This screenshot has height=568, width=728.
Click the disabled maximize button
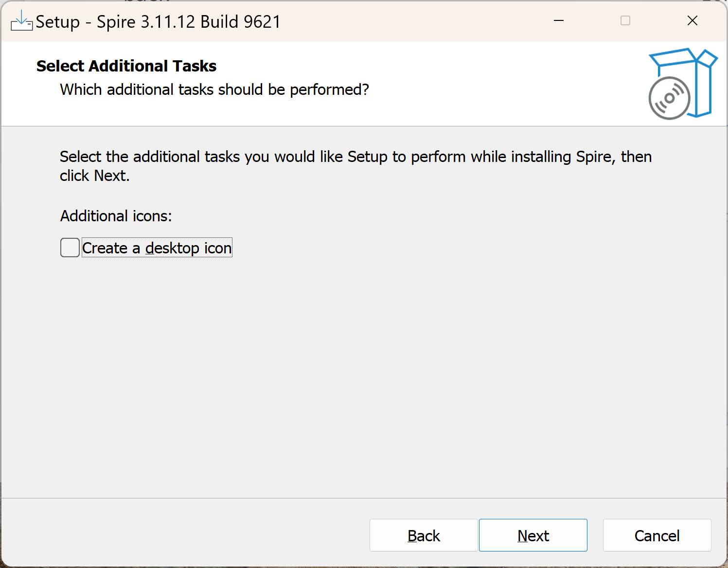625,20
